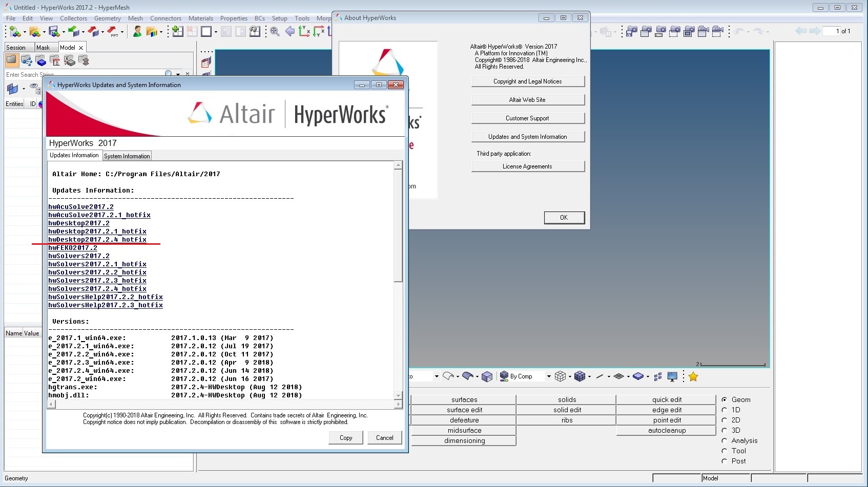Click the horizontal scrollbar of updates list
Image resolution: width=868 pixels, height=487 pixels.
coord(224,404)
